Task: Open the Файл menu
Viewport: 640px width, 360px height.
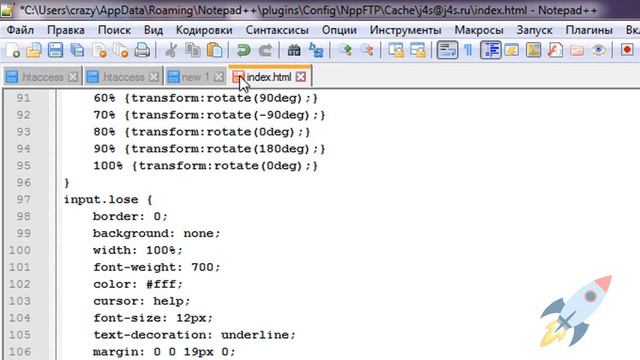Action: [x=20, y=30]
